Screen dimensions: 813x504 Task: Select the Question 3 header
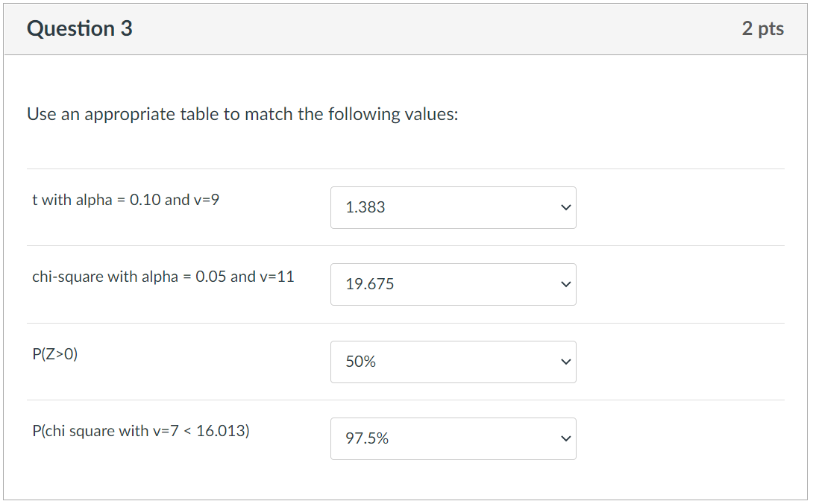tap(79, 28)
